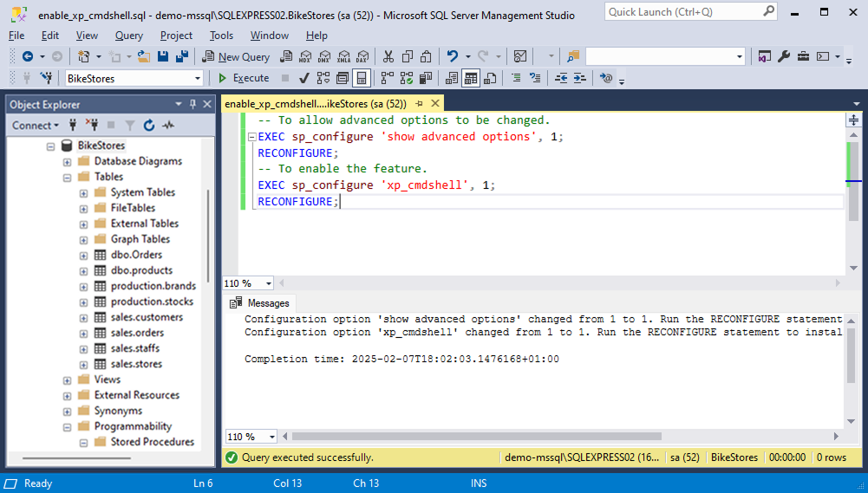Close the Object Explorer panel
Image resolution: width=868 pixels, height=493 pixels.
(x=207, y=104)
